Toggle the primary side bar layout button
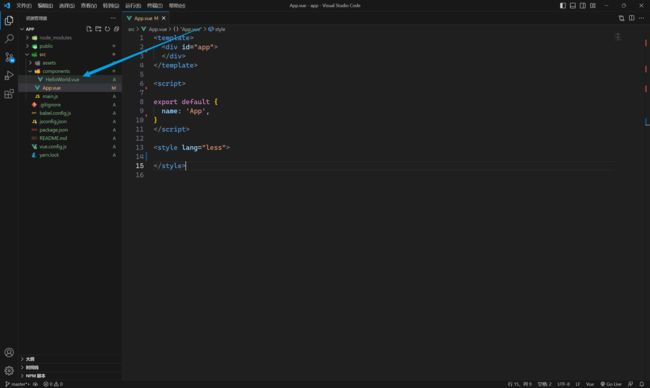 click(563, 5)
